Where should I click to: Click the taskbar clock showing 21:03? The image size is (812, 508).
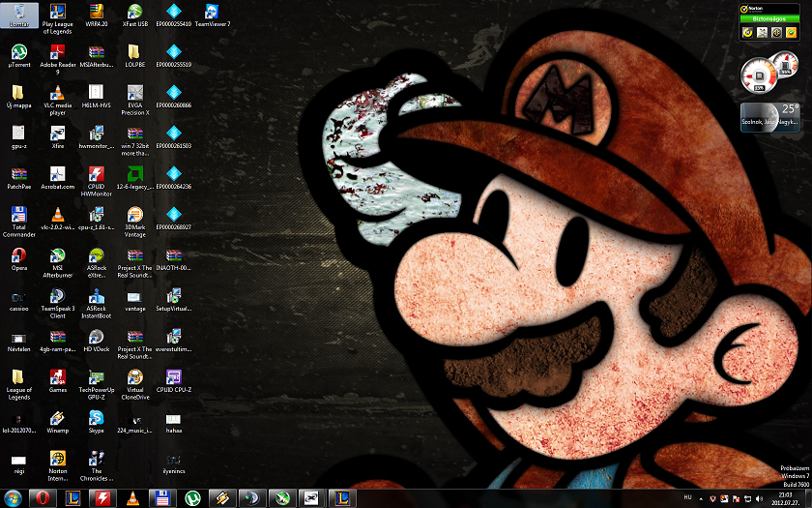coord(784,498)
